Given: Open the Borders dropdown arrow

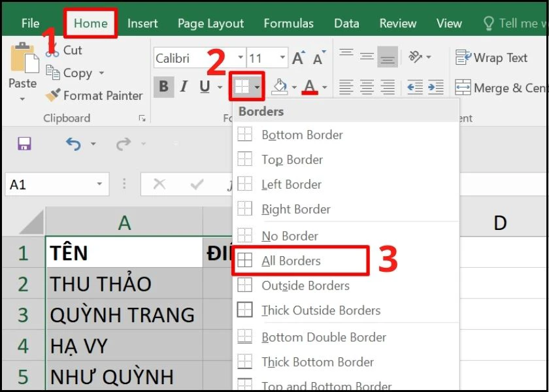Looking at the screenshot, I should 258,87.
